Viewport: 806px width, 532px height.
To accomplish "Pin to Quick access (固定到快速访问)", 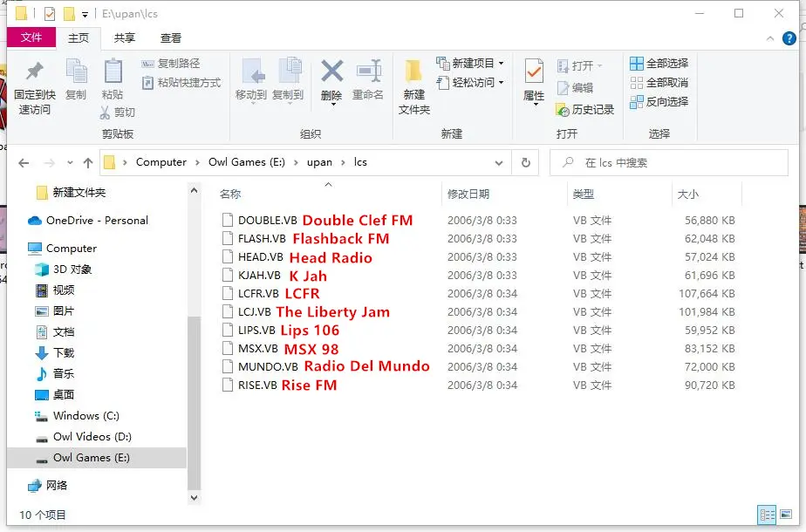I will click(x=34, y=87).
